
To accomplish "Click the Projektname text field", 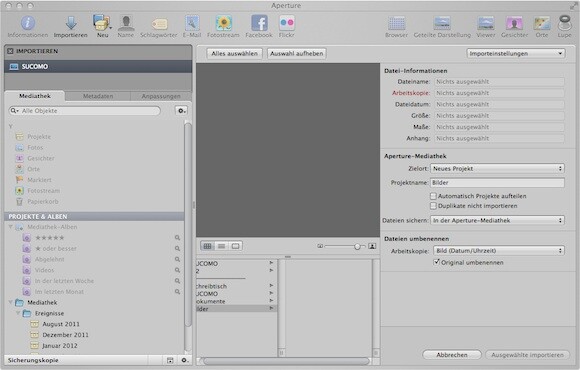I will [x=497, y=182].
